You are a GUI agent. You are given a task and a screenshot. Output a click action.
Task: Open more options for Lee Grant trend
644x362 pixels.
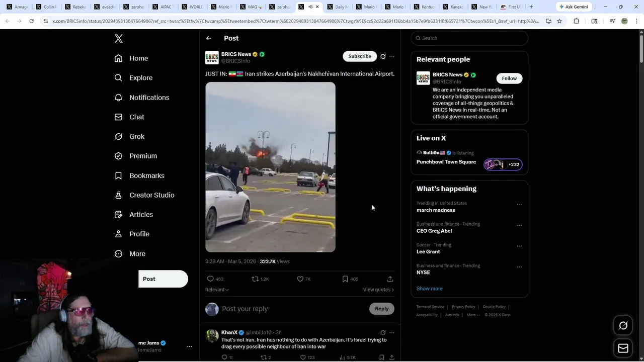point(519,246)
